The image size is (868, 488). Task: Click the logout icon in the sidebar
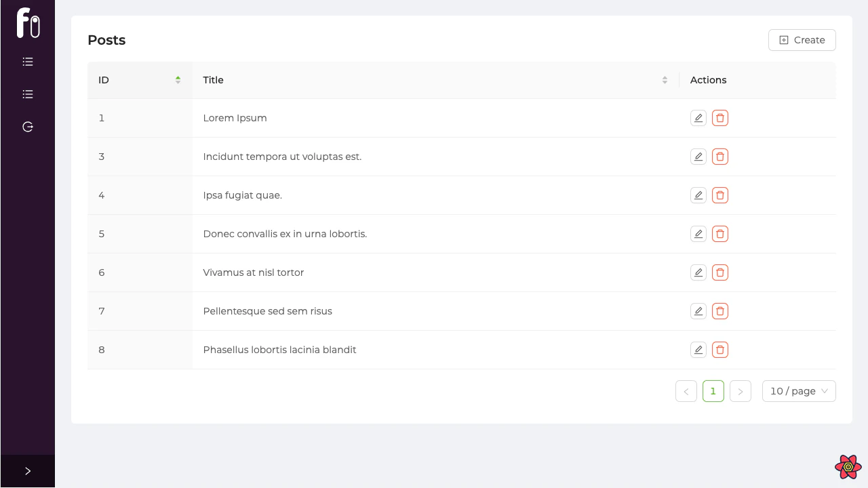28,127
